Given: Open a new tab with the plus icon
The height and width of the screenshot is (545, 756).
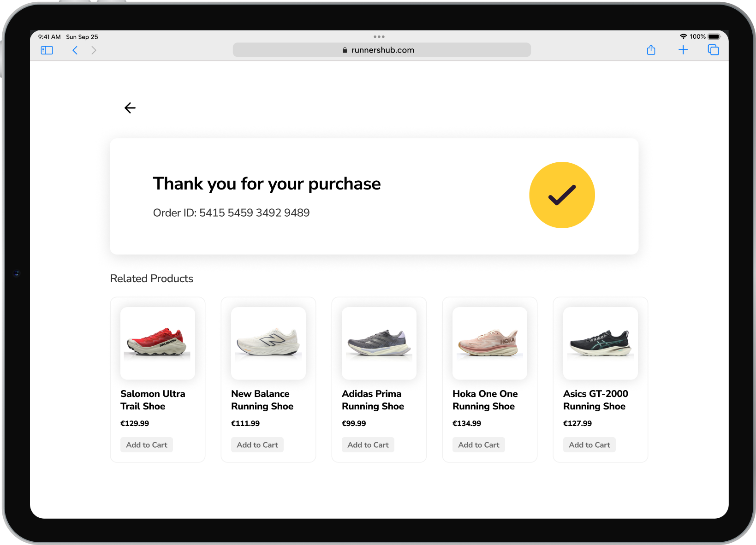Looking at the screenshot, I should [x=683, y=50].
